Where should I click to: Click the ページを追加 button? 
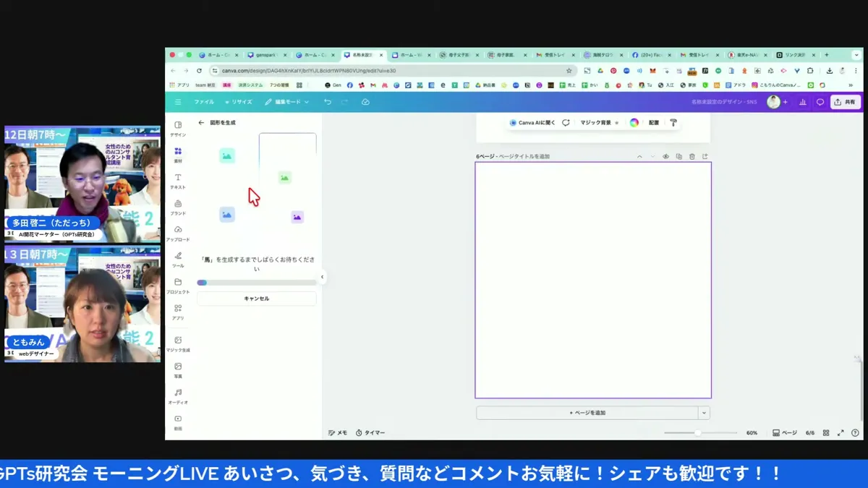587,413
